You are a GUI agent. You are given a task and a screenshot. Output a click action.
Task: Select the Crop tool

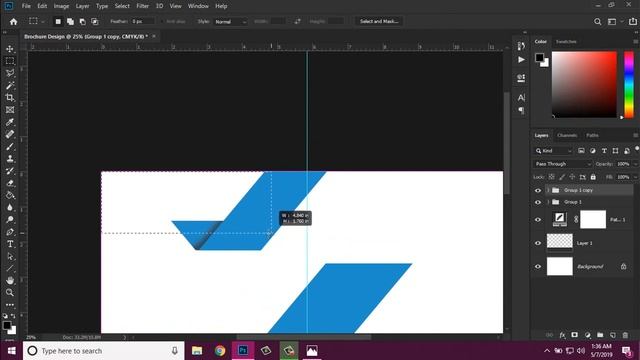10,98
